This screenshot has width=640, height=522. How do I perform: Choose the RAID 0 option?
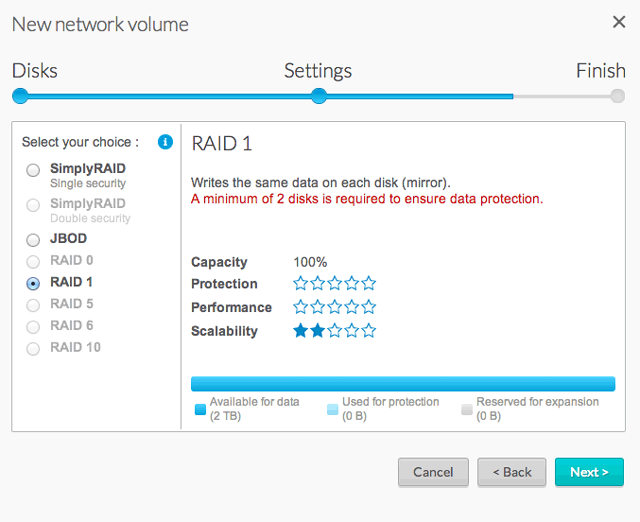[x=33, y=262]
